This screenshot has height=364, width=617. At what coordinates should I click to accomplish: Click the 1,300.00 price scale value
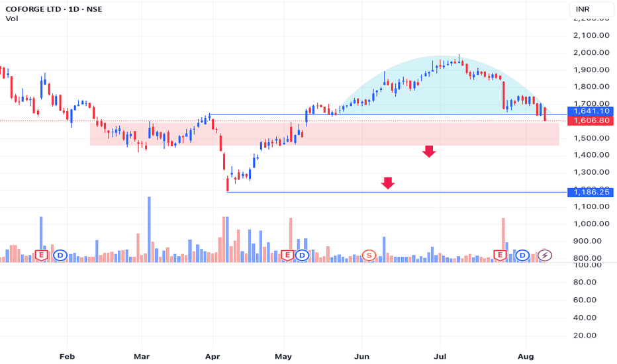click(591, 172)
